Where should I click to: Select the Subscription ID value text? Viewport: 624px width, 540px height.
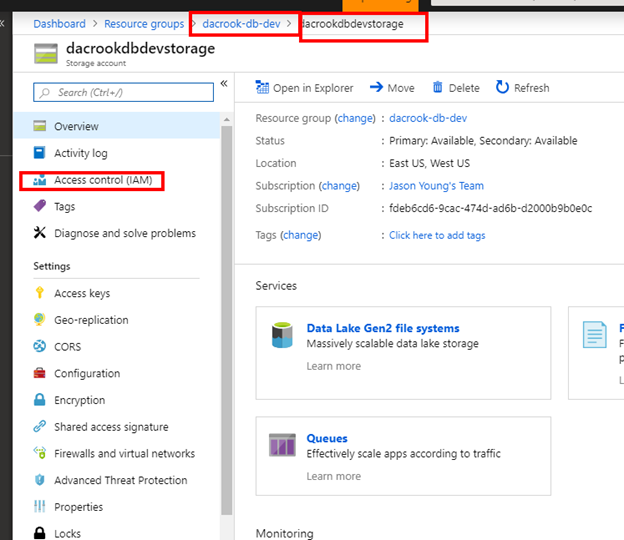[x=490, y=208]
